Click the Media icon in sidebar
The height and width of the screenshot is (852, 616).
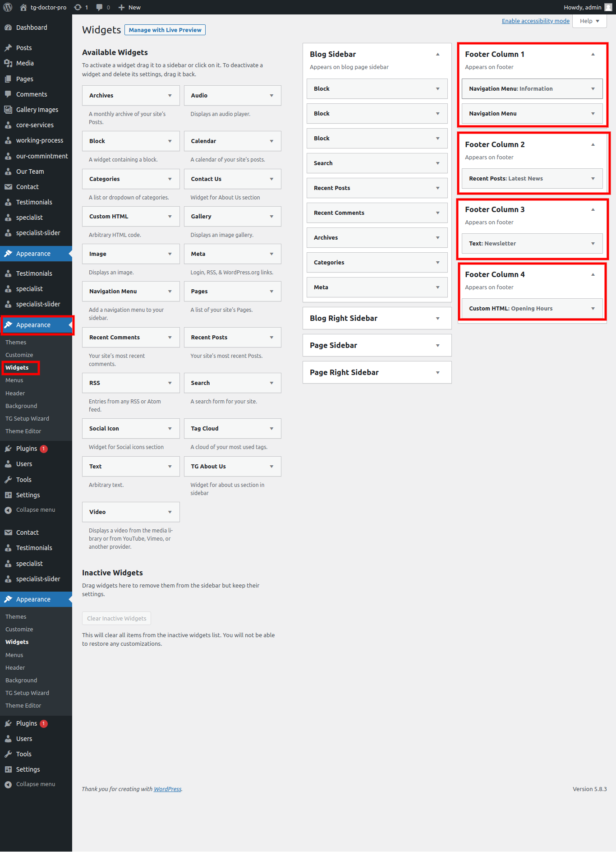pyautogui.click(x=8, y=63)
